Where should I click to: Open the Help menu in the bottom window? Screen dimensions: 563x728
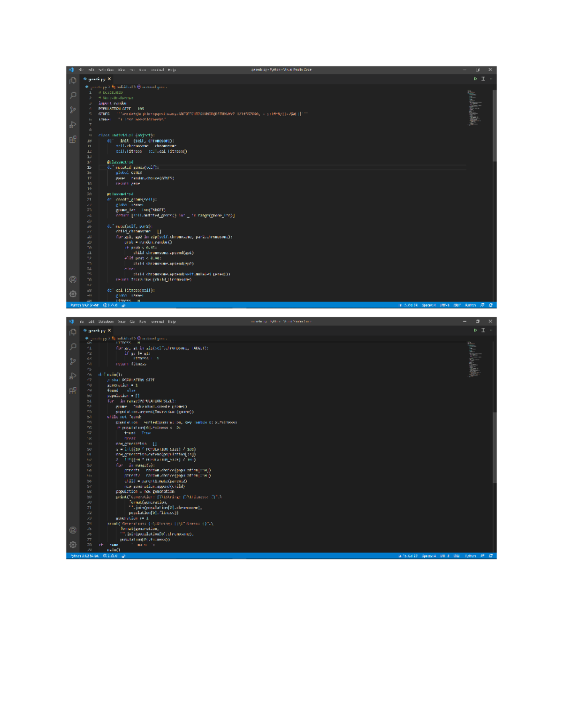172,322
